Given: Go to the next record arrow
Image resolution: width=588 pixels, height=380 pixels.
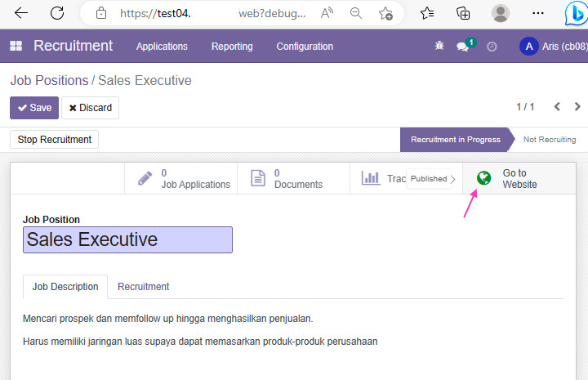Looking at the screenshot, I should click(577, 106).
